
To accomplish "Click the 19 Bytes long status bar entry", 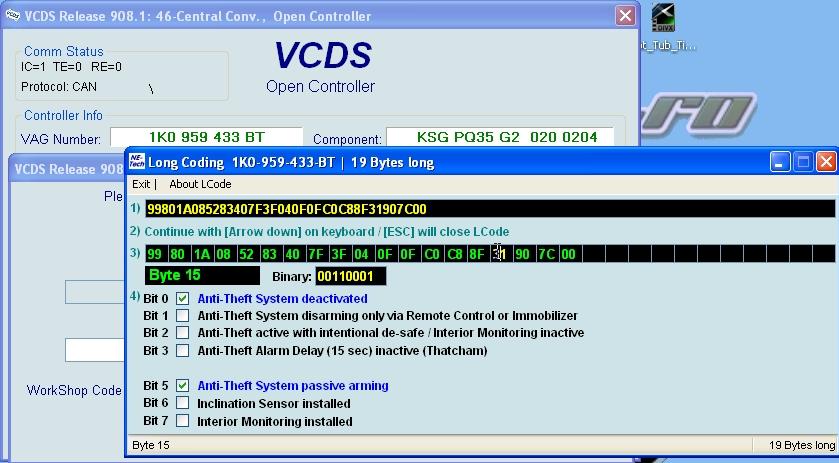I will (x=802, y=445).
